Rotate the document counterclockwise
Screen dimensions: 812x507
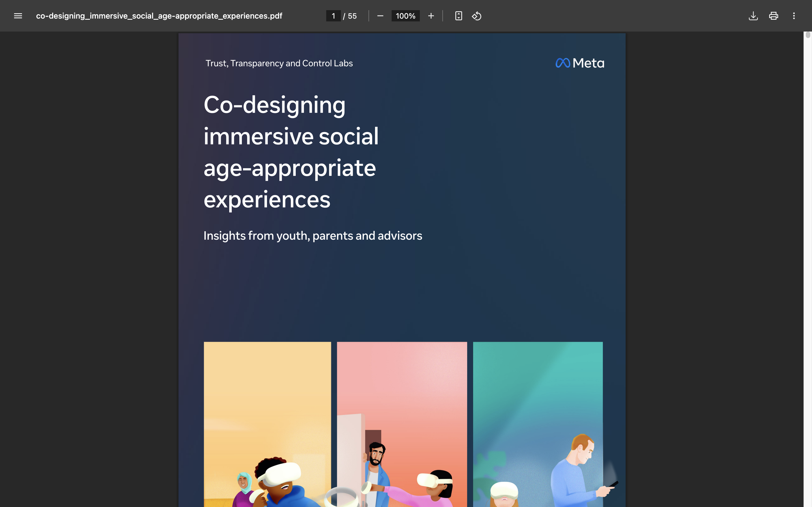[476, 16]
